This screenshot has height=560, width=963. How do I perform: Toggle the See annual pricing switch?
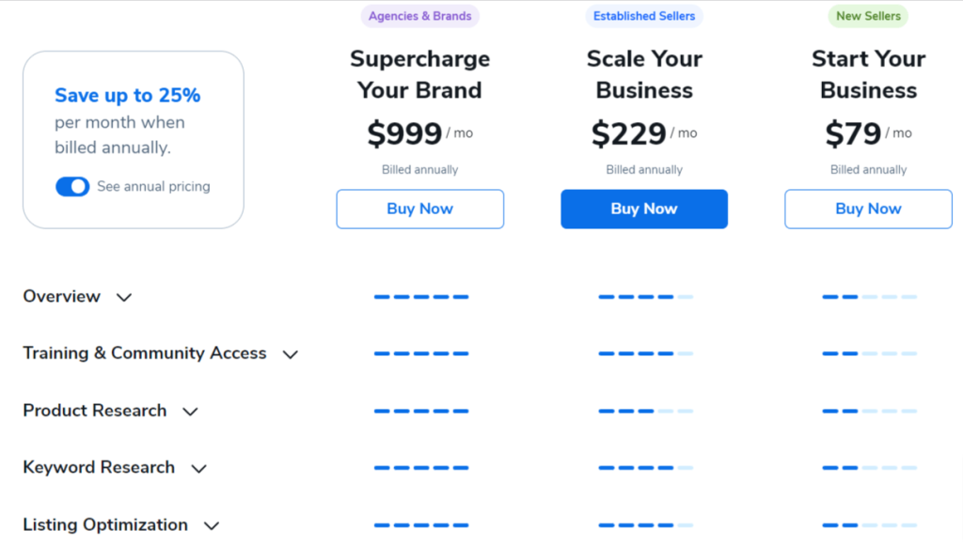pyautogui.click(x=72, y=186)
